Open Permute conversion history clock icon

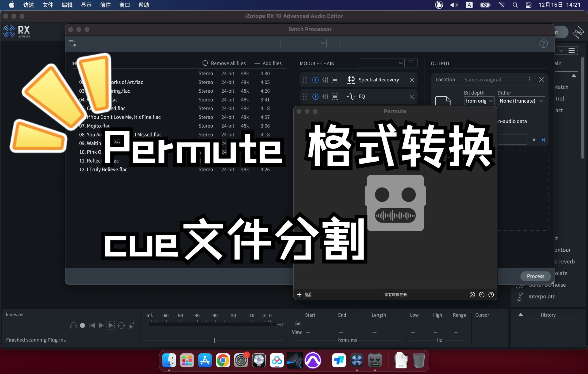[x=481, y=295]
